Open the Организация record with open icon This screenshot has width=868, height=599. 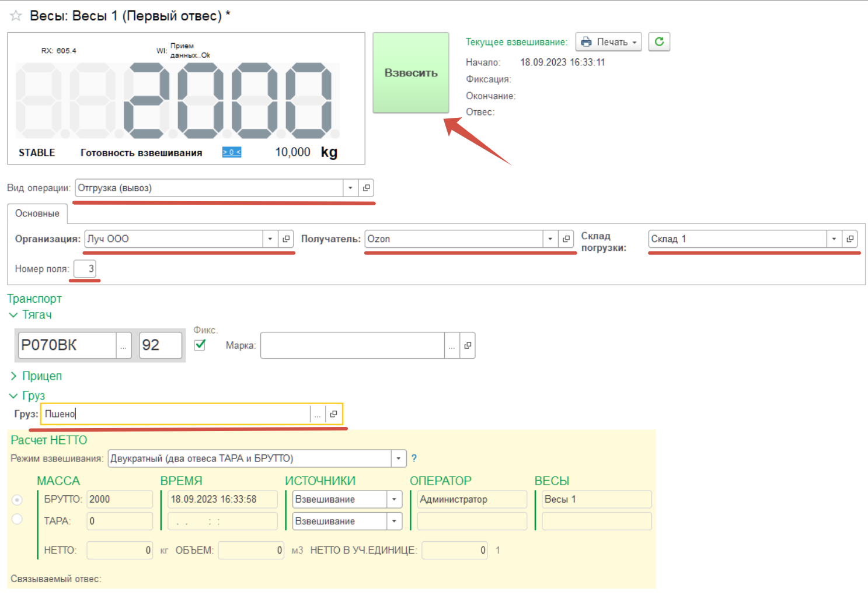[286, 239]
